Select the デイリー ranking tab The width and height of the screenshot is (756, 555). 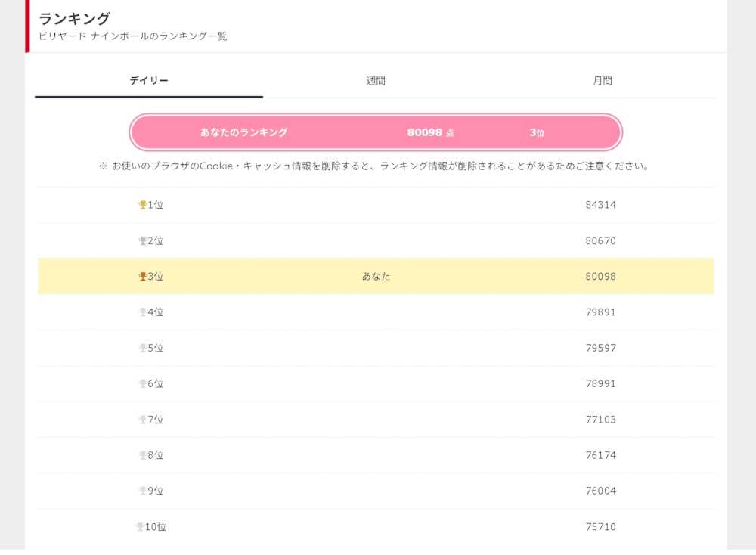[x=149, y=81]
